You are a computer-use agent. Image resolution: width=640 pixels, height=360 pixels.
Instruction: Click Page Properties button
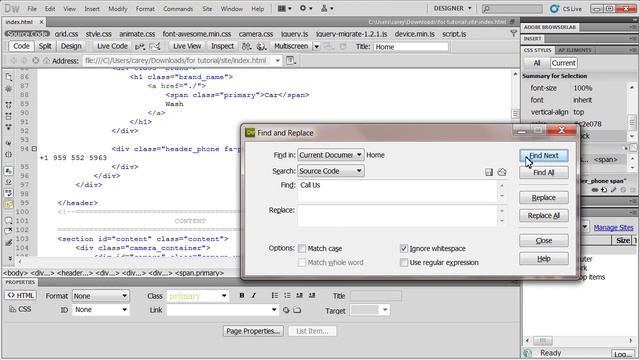click(x=253, y=331)
